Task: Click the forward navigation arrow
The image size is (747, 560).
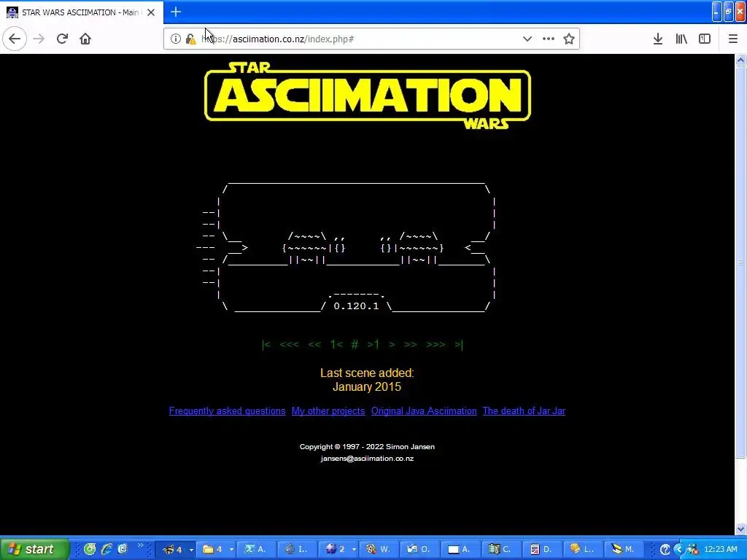Action: coord(39,39)
